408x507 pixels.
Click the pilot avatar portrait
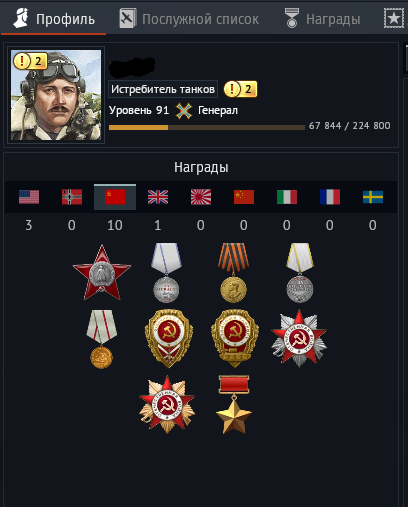pyautogui.click(x=56, y=95)
